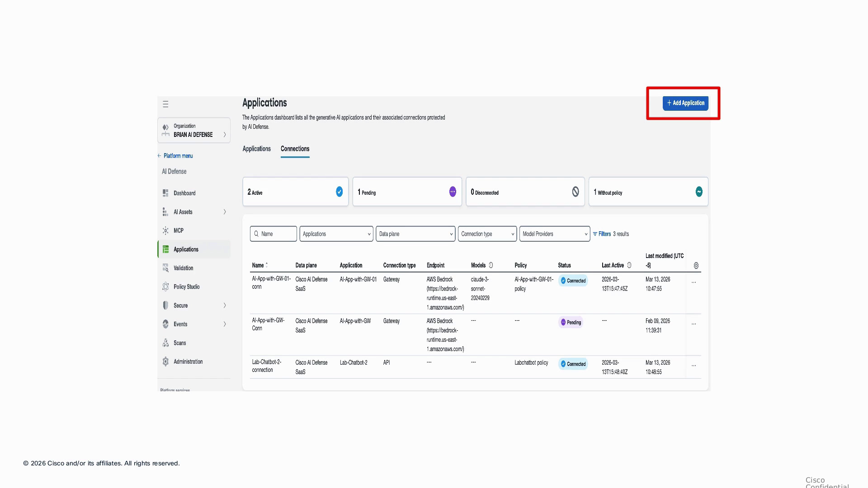Filter by the 2 Active card

[296, 192]
